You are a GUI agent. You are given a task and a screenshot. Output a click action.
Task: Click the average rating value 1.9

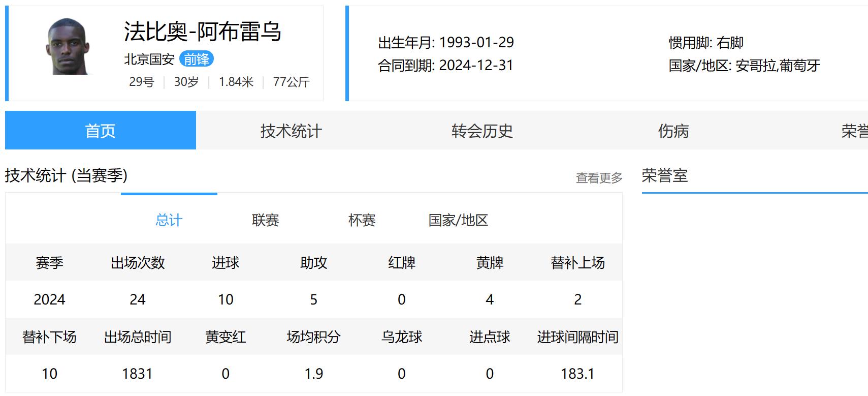coord(313,374)
